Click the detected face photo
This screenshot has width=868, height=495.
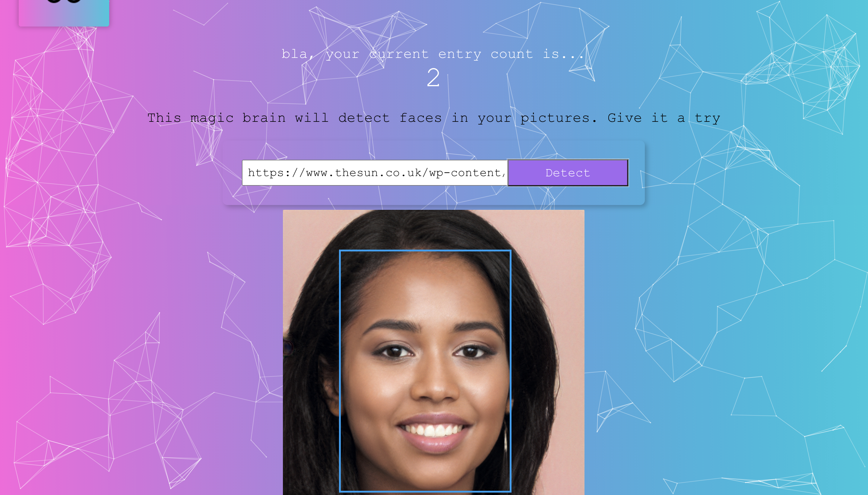coord(434,352)
